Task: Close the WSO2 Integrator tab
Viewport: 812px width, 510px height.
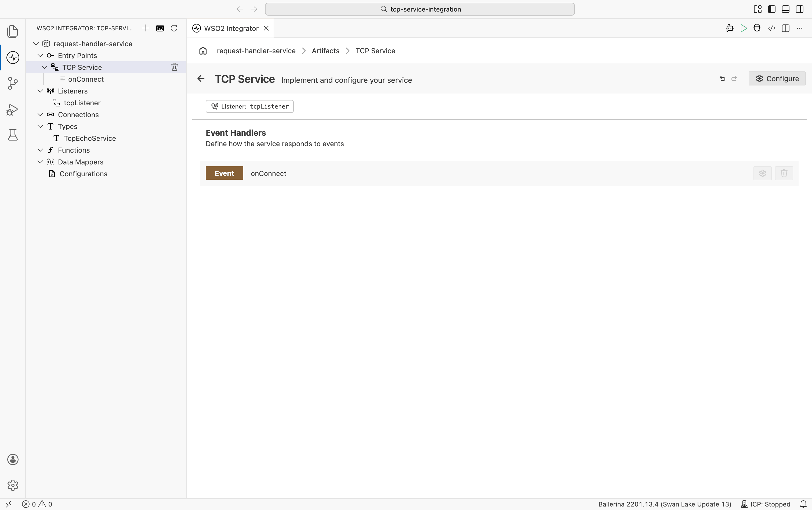Action: [x=266, y=28]
